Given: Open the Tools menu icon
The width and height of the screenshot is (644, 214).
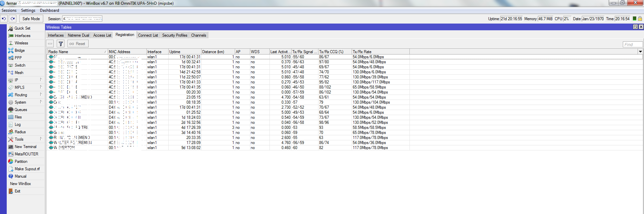Looking at the screenshot, I should point(11,139).
